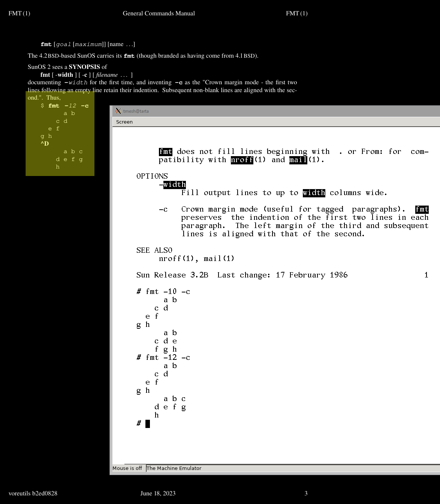Click the X11 logo icon in title bar
The width and height of the screenshot is (440, 504).
click(x=118, y=111)
